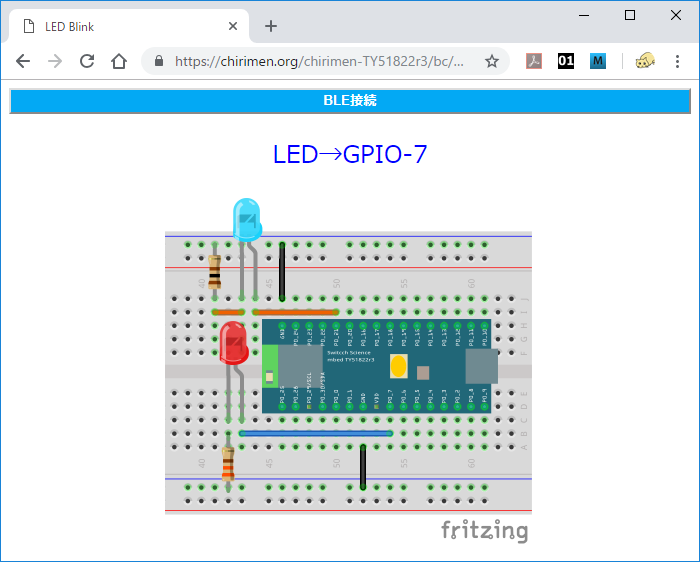Click the black 01 extension icon

(566, 61)
